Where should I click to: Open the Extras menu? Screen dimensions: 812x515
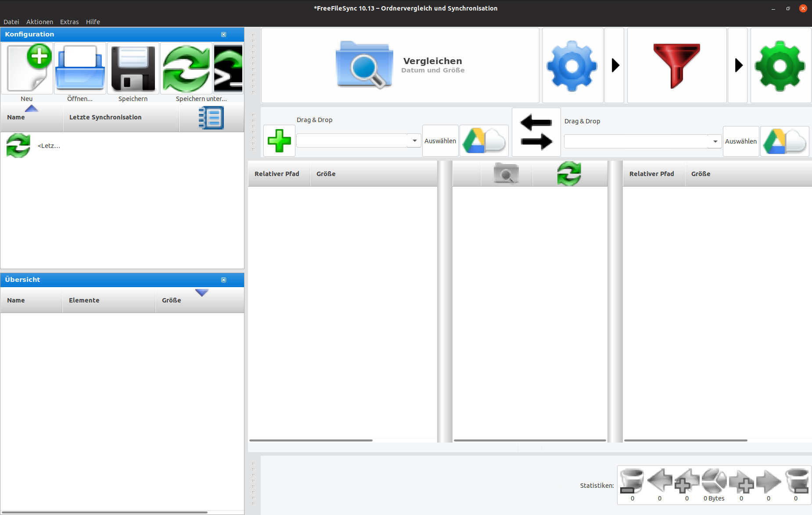69,22
